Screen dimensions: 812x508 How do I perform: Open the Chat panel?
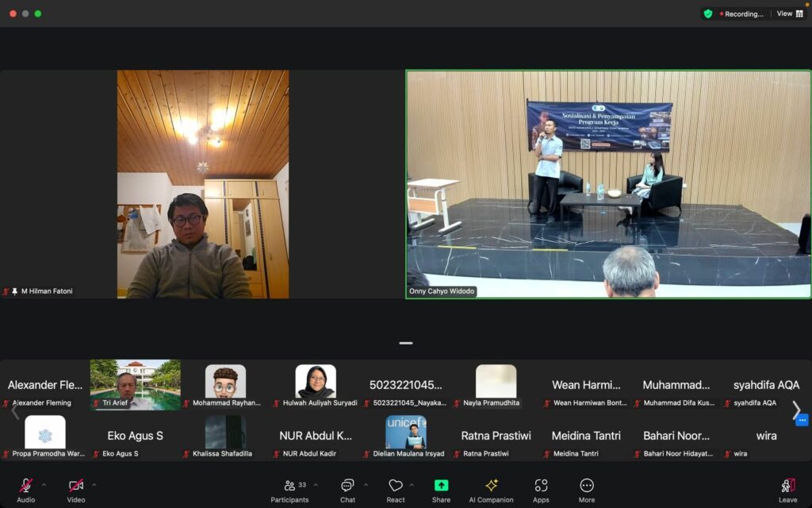347,486
